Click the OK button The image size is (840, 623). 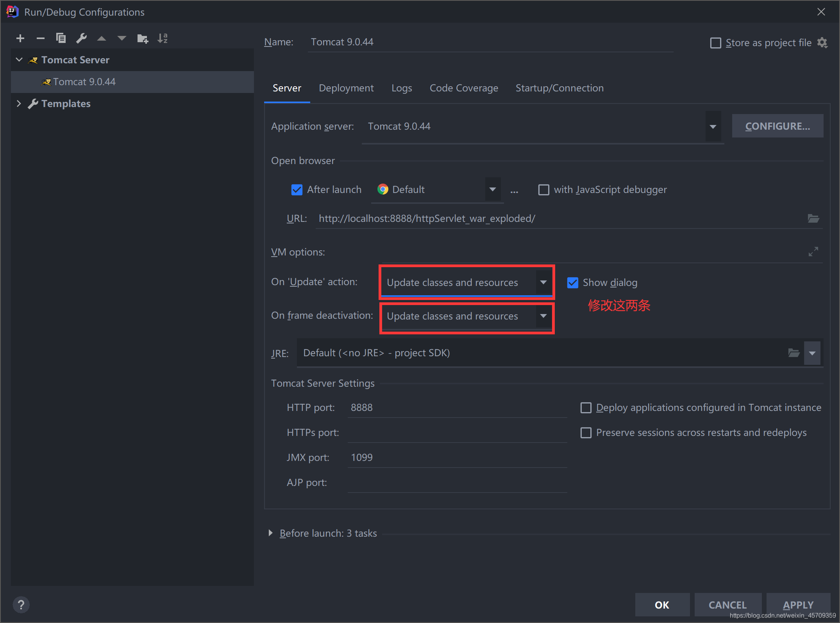pyautogui.click(x=662, y=605)
